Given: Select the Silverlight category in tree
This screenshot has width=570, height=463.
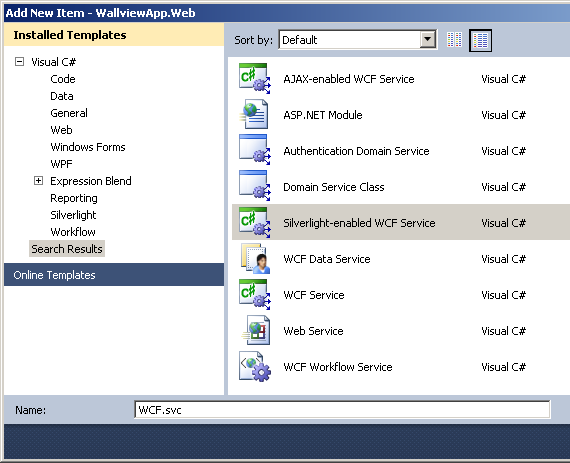Looking at the screenshot, I should (73, 215).
